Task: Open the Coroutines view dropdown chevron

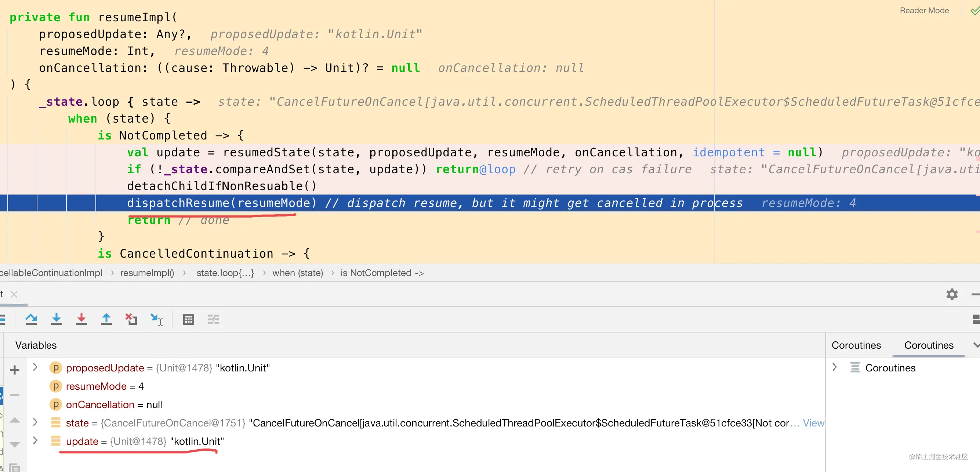Action: (x=976, y=345)
